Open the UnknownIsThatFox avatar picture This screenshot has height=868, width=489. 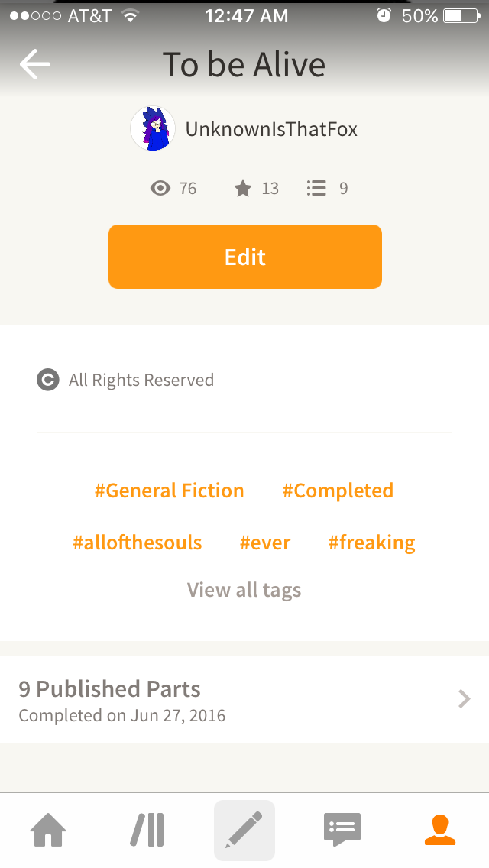[153, 129]
